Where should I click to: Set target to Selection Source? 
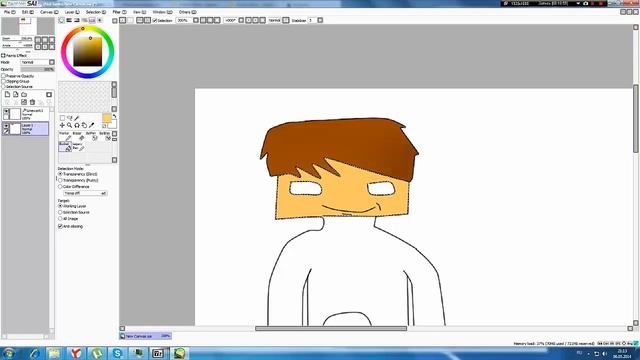click(x=60, y=212)
